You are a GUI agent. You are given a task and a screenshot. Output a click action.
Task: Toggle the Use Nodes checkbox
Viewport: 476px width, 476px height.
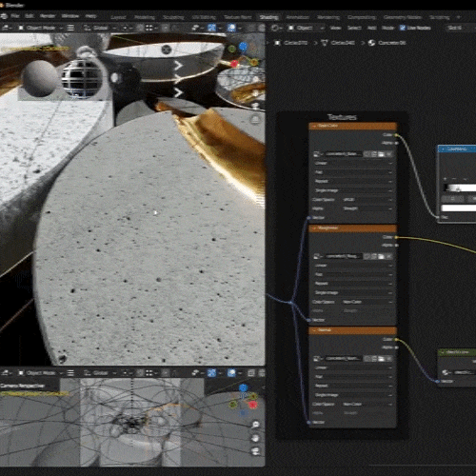[403, 28]
